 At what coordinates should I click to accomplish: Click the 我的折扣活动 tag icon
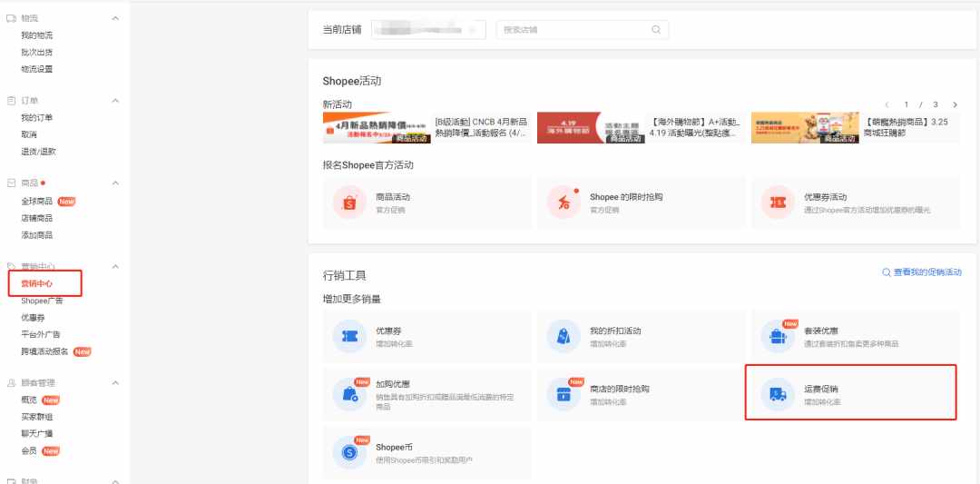tap(563, 336)
